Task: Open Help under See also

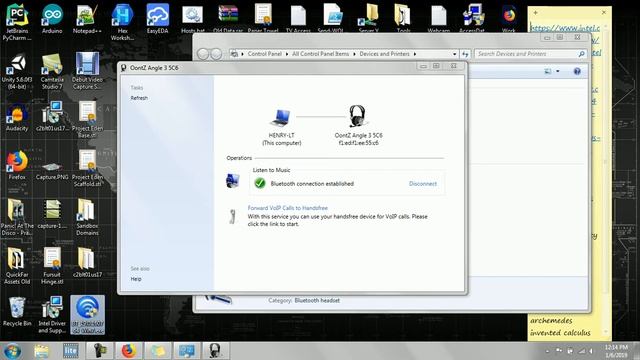Action: click(136, 279)
